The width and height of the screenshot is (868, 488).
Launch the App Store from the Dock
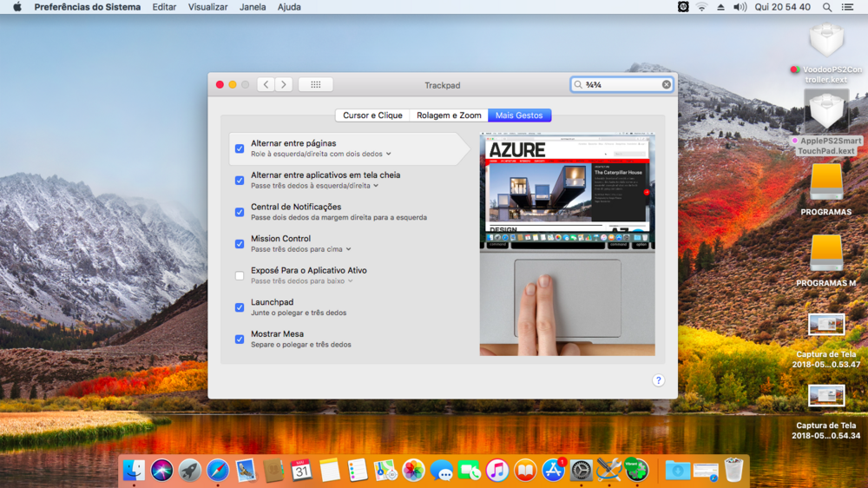click(553, 470)
